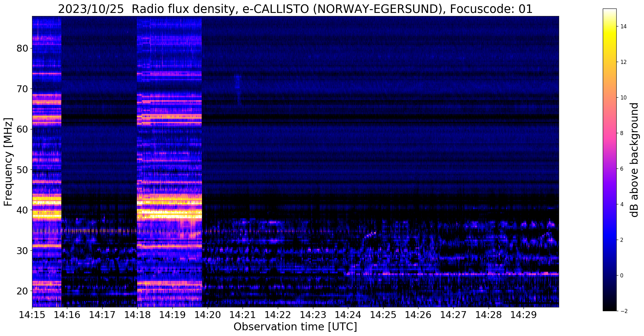This screenshot has width=644, height=336.
Task: Click the 40 MHz frequency tick label
Action: 22,210
